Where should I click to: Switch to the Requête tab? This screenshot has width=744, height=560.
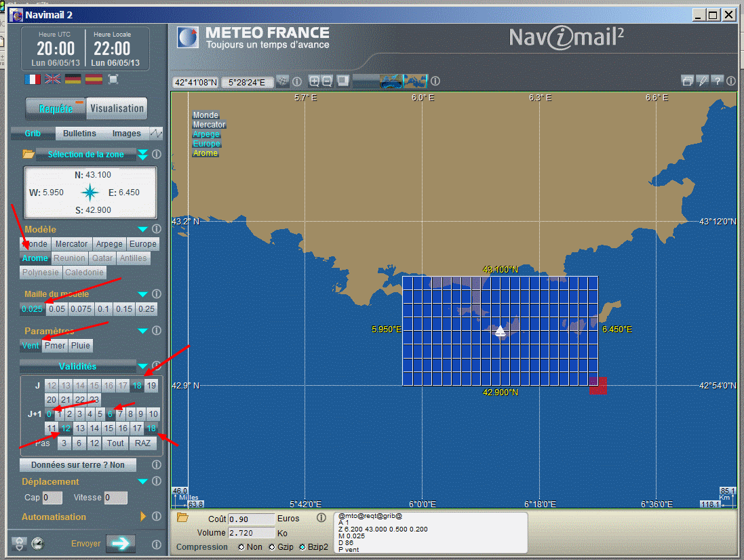tap(56, 108)
